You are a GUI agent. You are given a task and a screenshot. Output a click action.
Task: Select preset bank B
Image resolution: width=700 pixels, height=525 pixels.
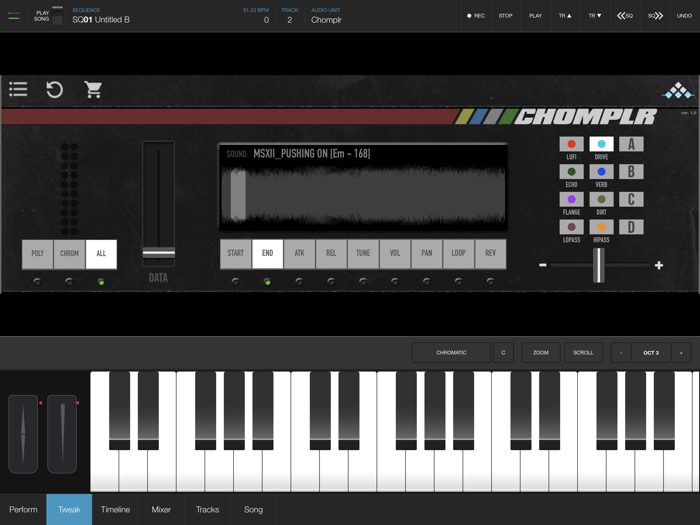(631, 172)
